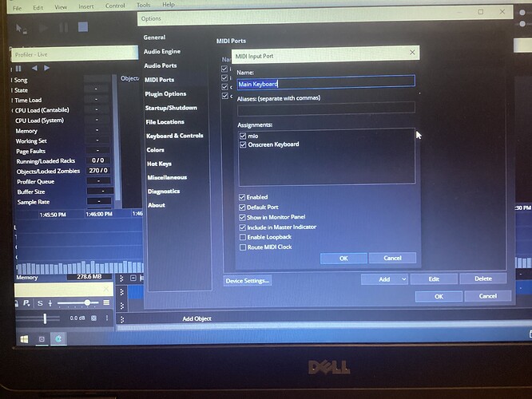Open the hamburger menu icon beside the slider
This screenshot has width=532, height=399.
(106, 302)
